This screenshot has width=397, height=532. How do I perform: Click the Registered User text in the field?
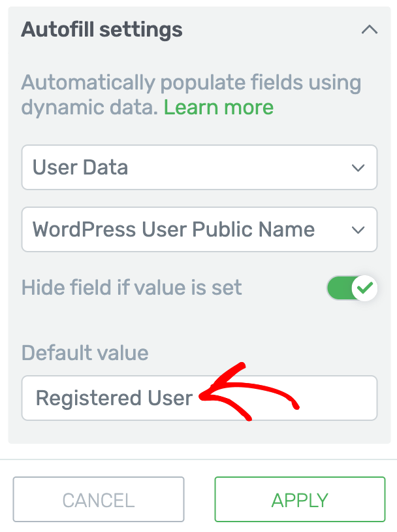[x=114, y=398]
